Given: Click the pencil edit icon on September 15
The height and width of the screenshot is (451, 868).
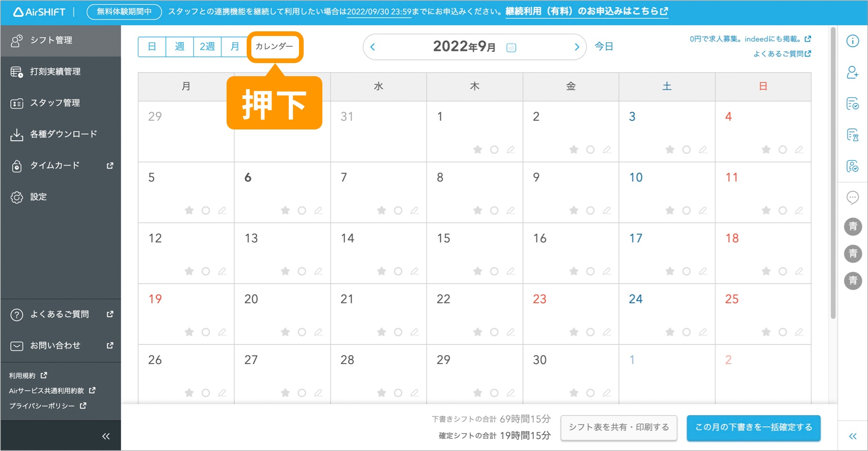Looking at the screenshot, I should click(x=511, y=271).
